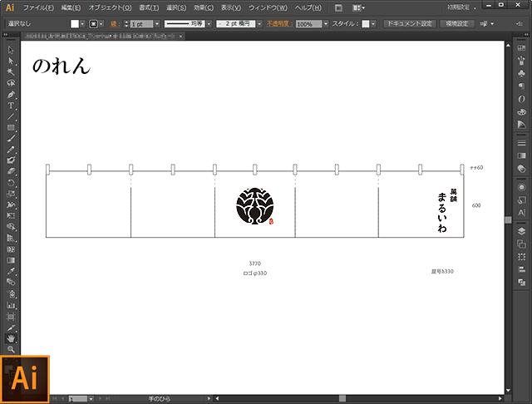The width and height of the screenshot is (532, 404).
Task: Select the Line Segment tool
Action: click(x=11, y=116)
